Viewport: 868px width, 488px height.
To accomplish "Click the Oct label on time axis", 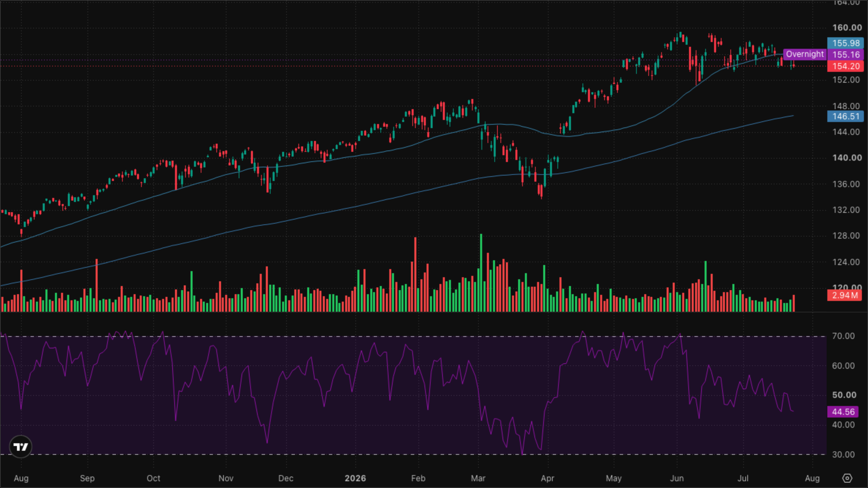I will [153, 478].
